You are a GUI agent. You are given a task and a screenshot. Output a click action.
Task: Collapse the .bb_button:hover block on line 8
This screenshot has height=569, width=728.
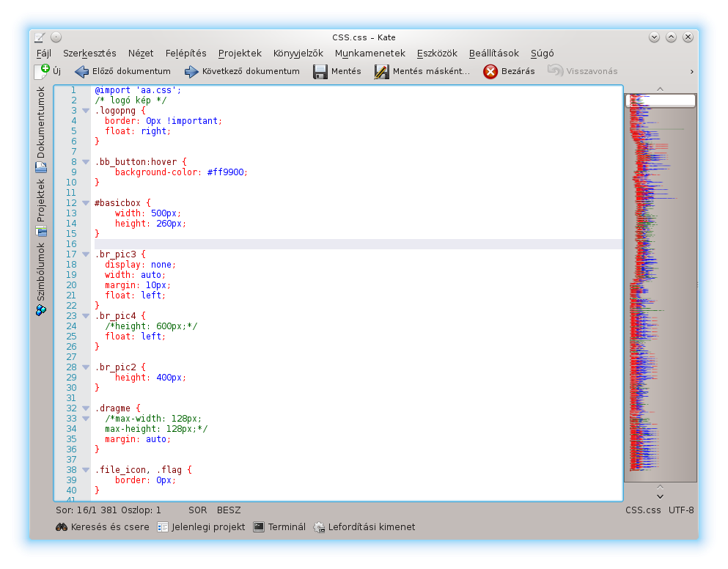coord(86,161)
